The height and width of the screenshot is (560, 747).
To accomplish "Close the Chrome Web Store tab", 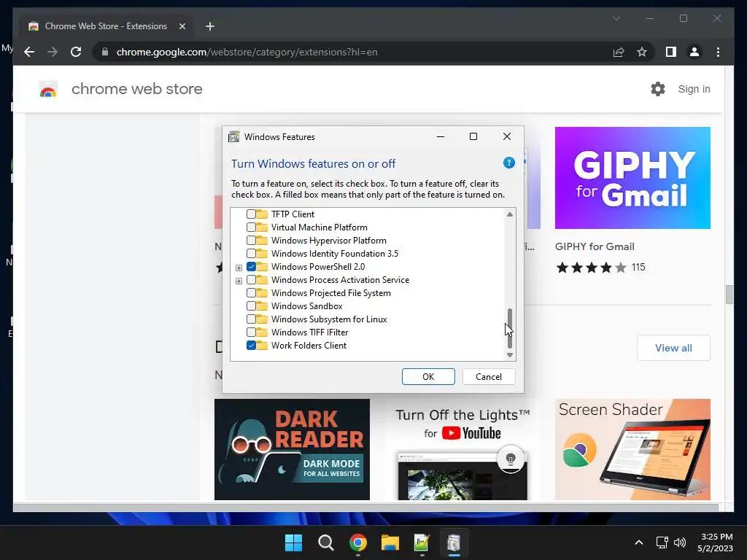I will [182, 26].
